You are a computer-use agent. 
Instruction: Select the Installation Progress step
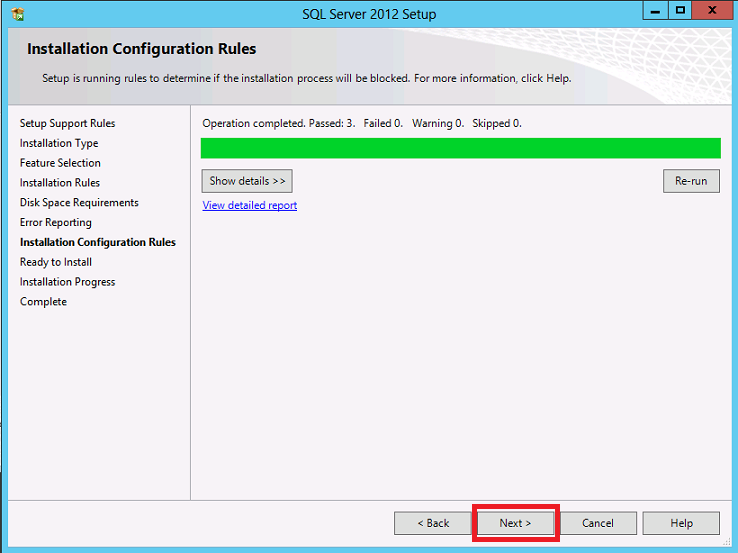point(67,281)
